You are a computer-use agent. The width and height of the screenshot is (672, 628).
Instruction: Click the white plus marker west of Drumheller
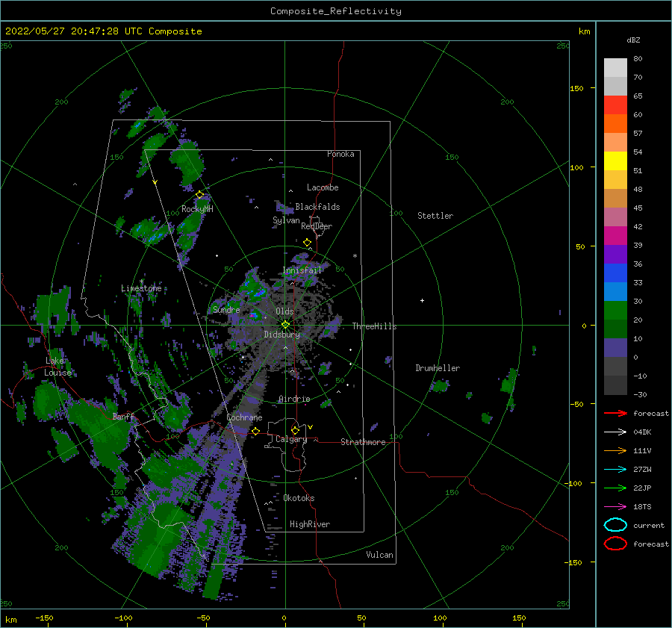pos(422,300)
